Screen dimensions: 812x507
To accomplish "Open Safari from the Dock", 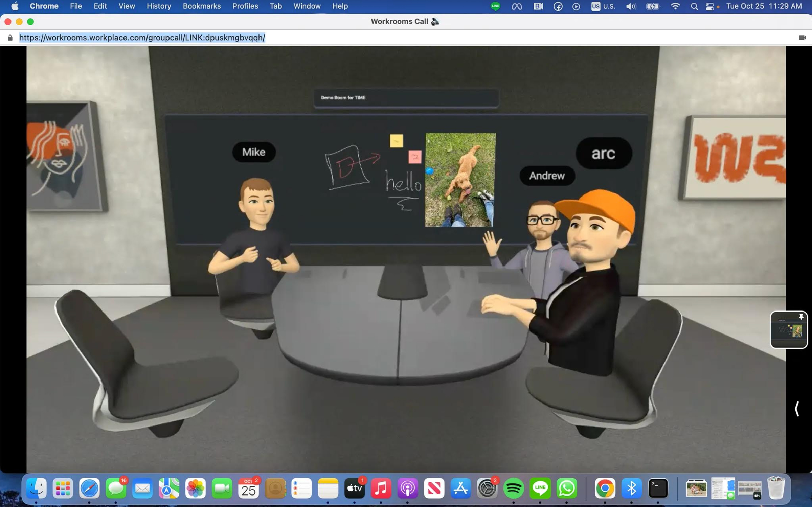I will pyautogui.click(x=89, y=488).
